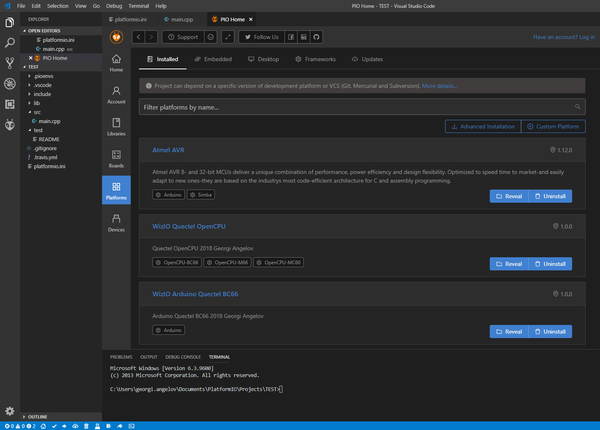Image resolution: width=600 pixels, height=430 pixels.
Task: Open the GitHub icon in PIO toolbar
Action: click(316, 37)
